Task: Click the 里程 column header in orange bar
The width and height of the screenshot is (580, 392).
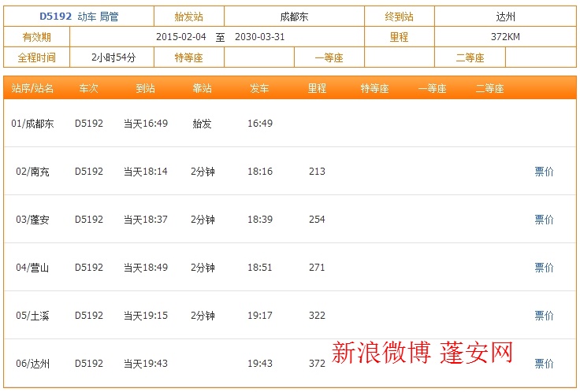Action: (x=317, y=89)
